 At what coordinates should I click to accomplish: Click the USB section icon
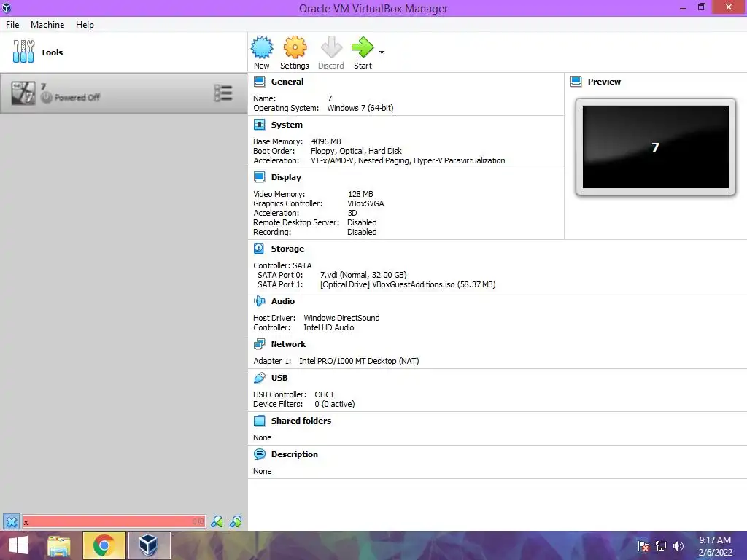pyautogui.click(x=259, y=378)
